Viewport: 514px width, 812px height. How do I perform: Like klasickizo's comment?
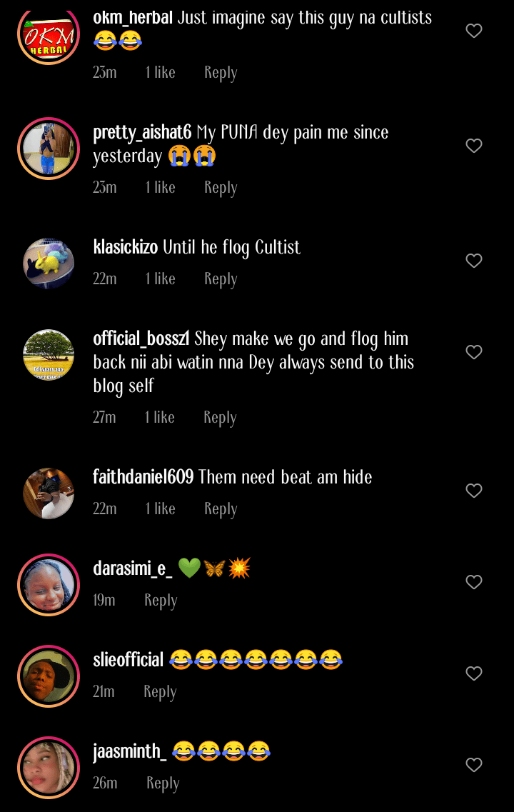(x=474, y=261)
